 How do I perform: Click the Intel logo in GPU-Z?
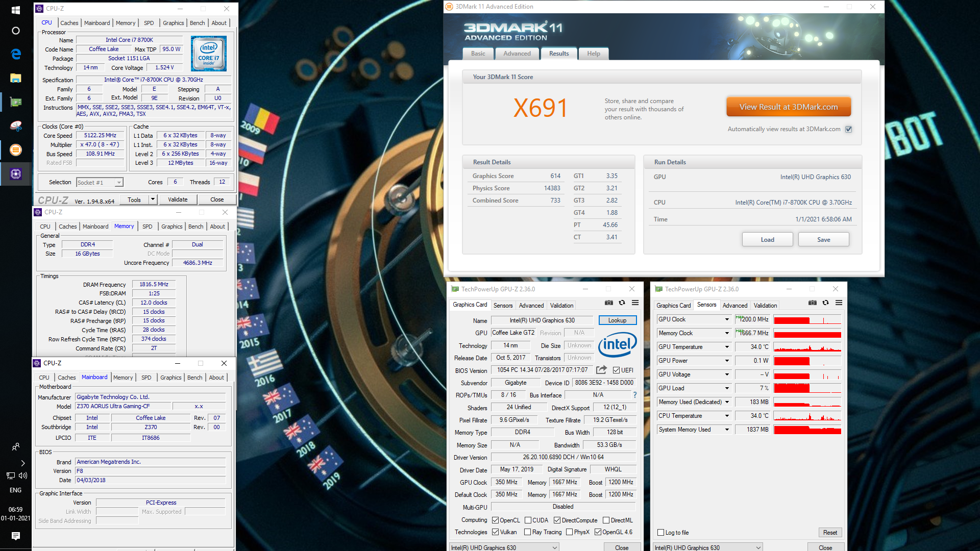617,344
